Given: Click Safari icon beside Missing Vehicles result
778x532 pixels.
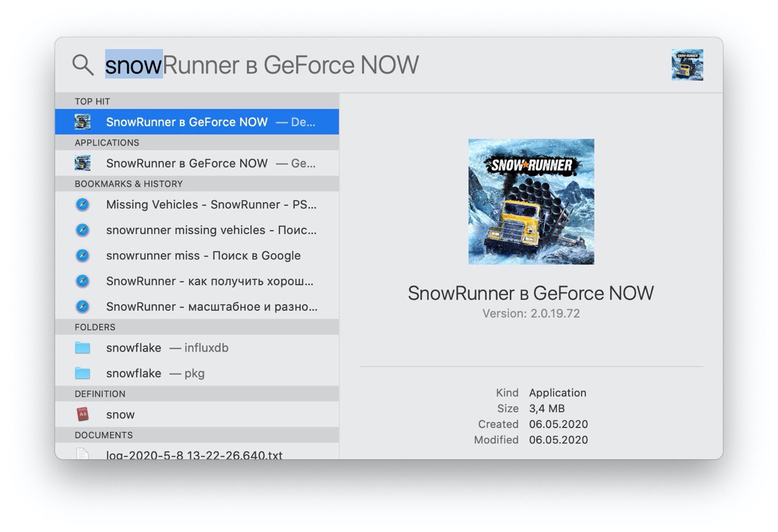Looking at the screenshot, I should tap(83, 205).
